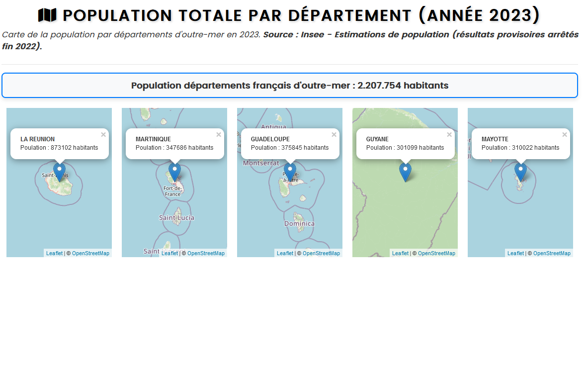Click the Fort-de-France label on the map

click(x=172, y=191)
